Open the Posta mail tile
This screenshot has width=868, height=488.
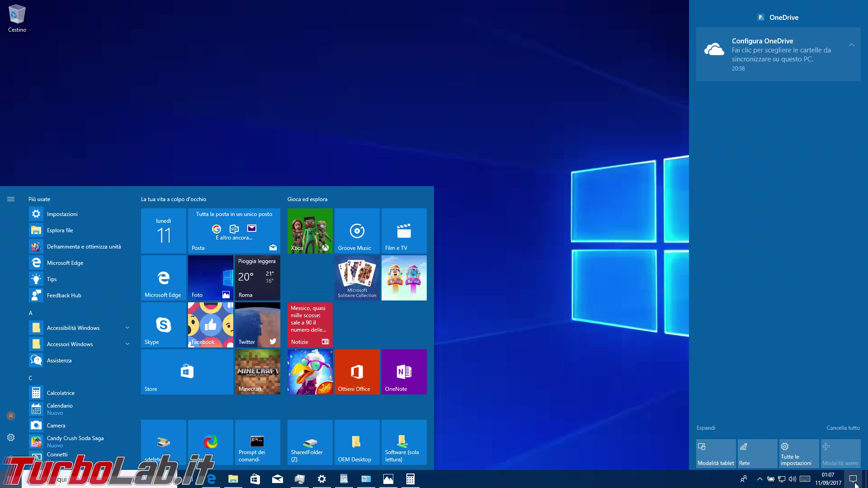click(234, 230)
